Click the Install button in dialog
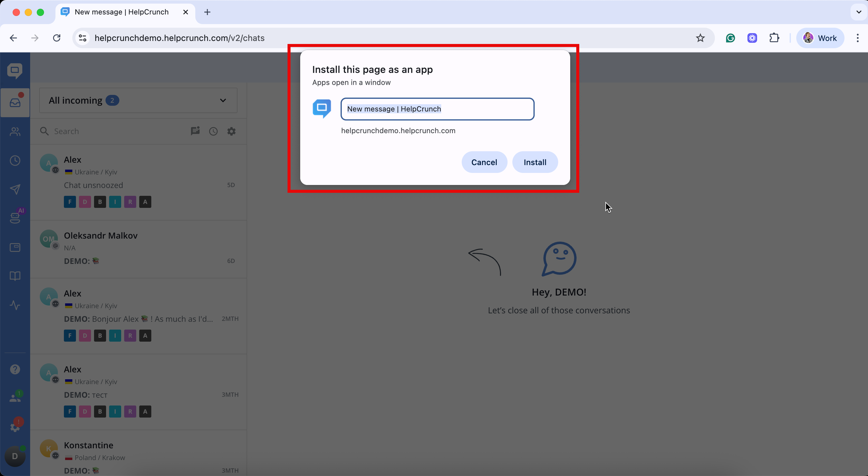This screenshot has height=476, width=868. tap(535, 162)
